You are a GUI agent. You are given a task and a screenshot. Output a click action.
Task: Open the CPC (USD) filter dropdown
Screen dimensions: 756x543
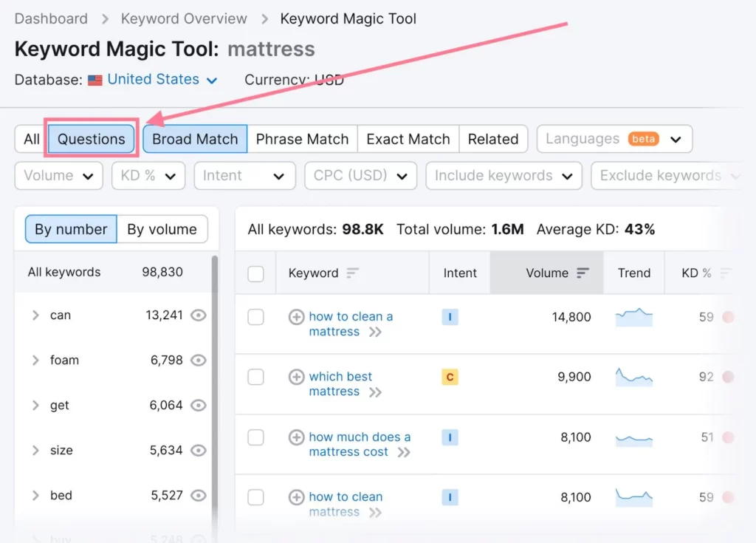tap(360, 176)
